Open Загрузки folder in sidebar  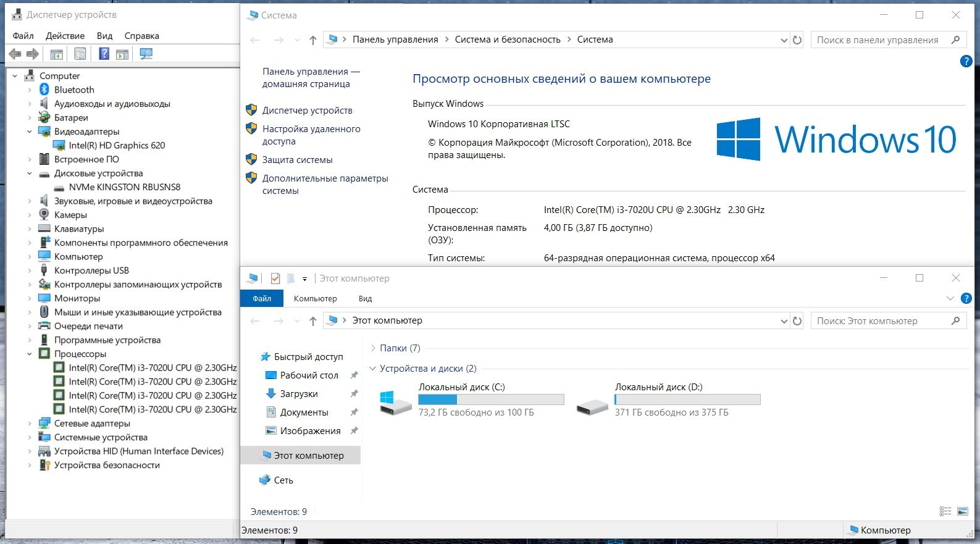(299, 394)
